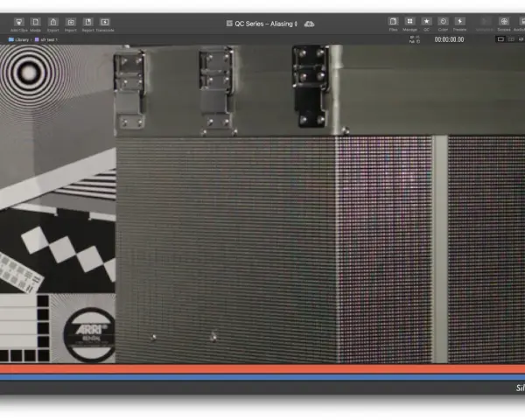Screen dimensions: 525x420
Task: Switch to the Manage workspace icon
Action: click(409, 21)
